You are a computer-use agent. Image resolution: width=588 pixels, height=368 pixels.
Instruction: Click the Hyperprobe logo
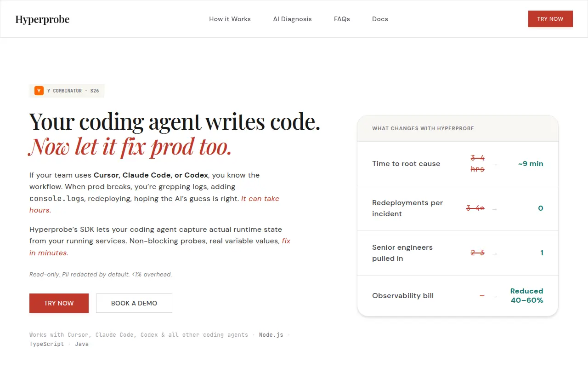coord(42,19)
